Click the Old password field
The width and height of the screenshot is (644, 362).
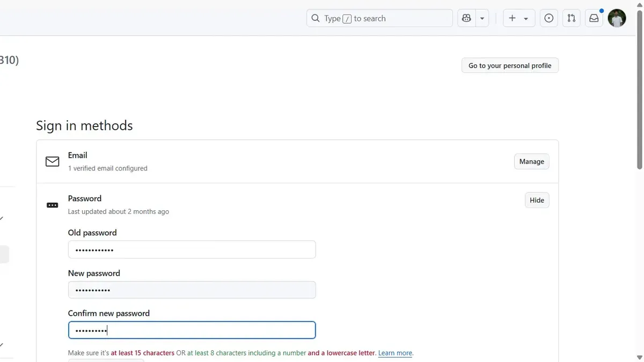coord(192,249)
